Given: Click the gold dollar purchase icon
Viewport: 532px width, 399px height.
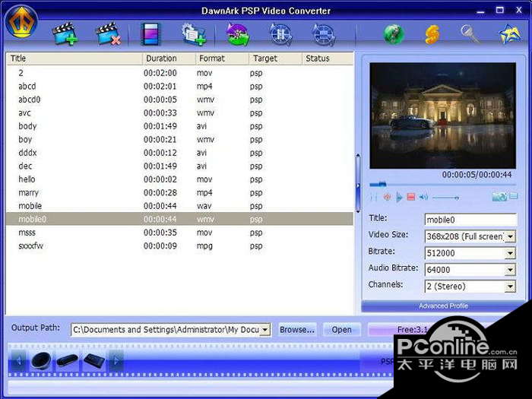Looking at the screenshot, I should [x=433, y=34].
